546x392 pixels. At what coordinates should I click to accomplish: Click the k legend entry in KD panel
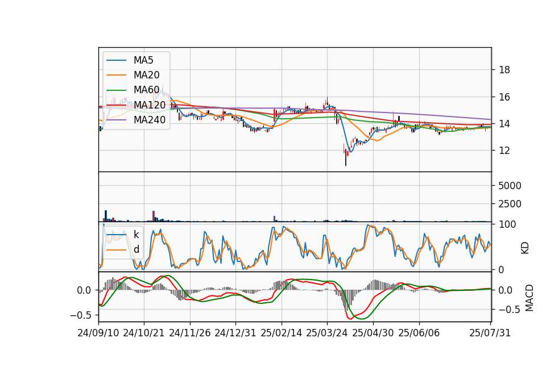pyautogui.click(x=136, y=235)
